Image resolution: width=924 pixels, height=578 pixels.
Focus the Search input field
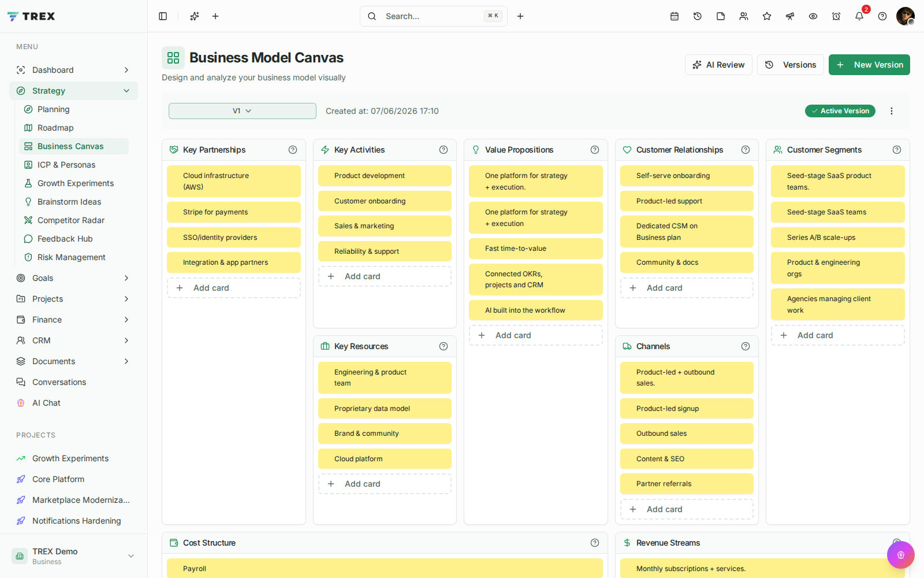click(434, 16)
